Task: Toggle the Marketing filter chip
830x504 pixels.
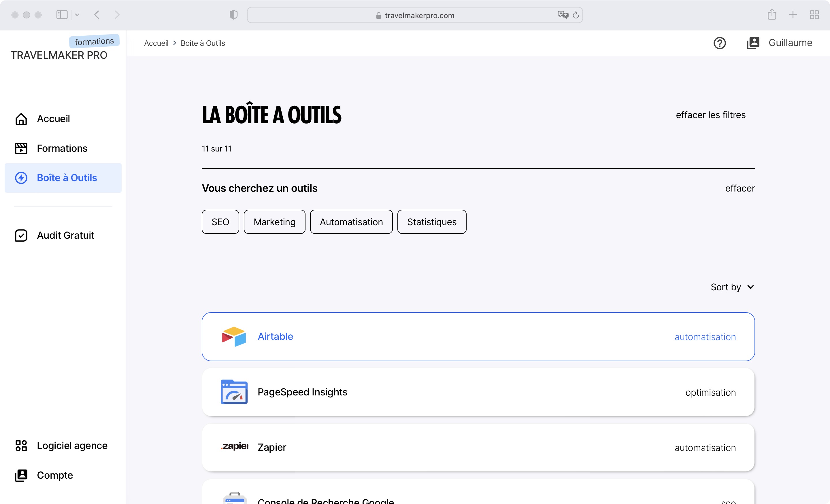Action: (x=275, y=222)
